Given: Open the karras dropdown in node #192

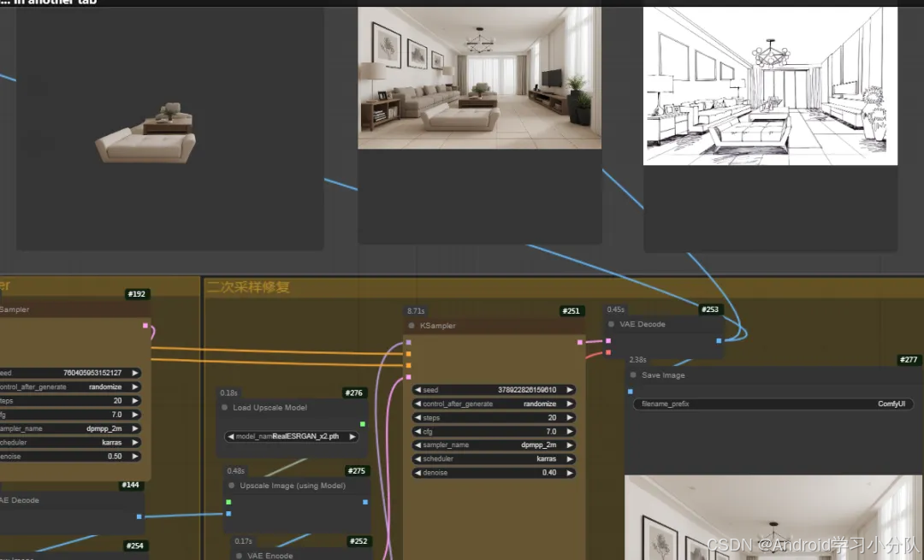Looking at the screenshot, I should 69,442.
